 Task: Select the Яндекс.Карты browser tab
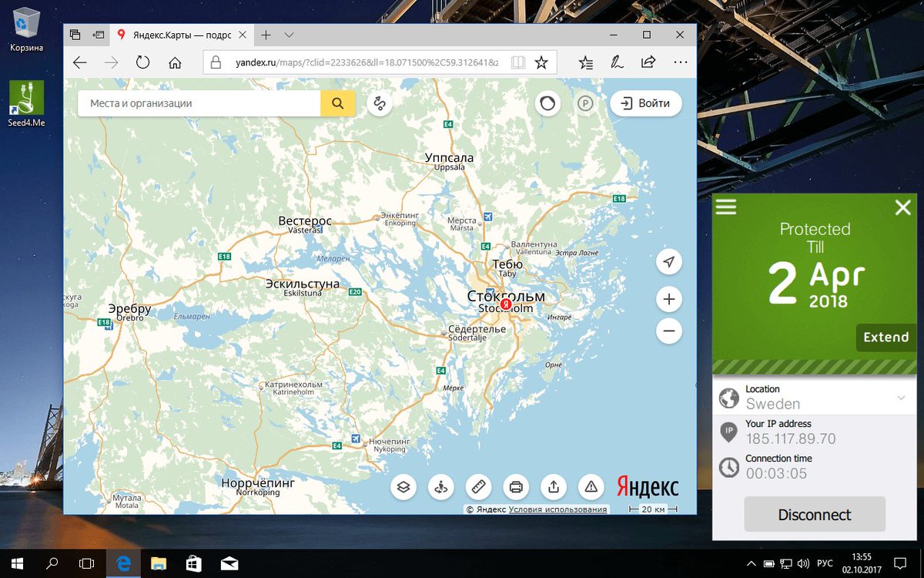(182, 35)
